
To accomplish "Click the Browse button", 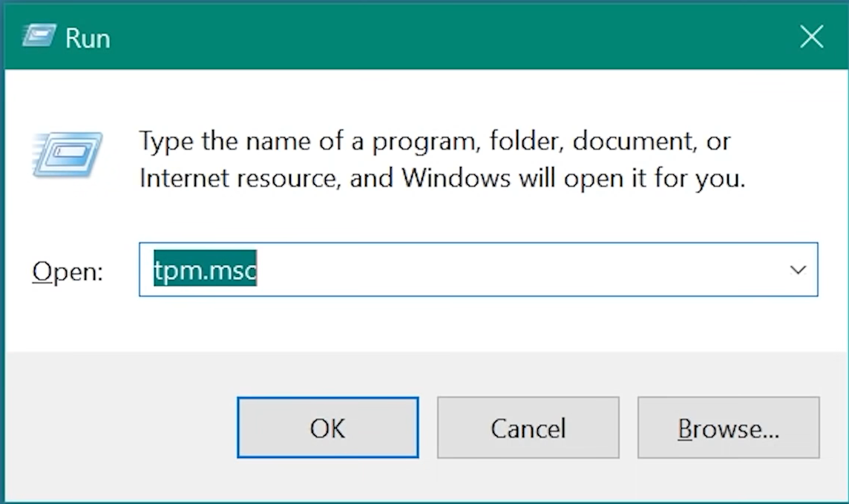I will click(728, 428).
